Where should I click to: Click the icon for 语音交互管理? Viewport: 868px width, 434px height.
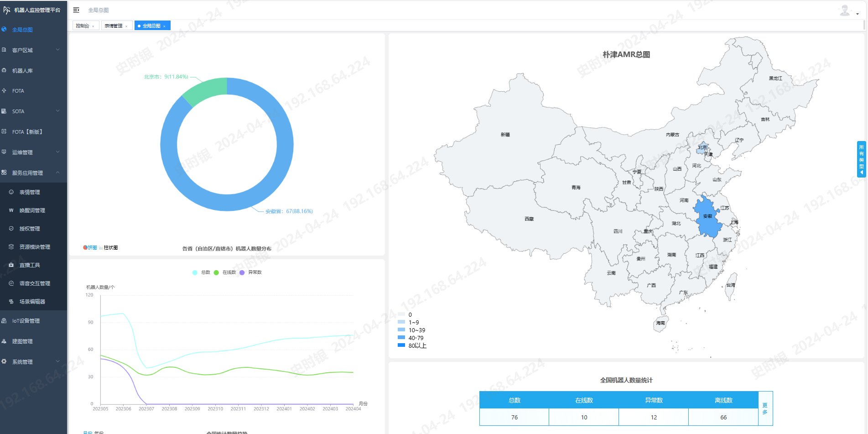pyautogui.click(x=11, y=283)
